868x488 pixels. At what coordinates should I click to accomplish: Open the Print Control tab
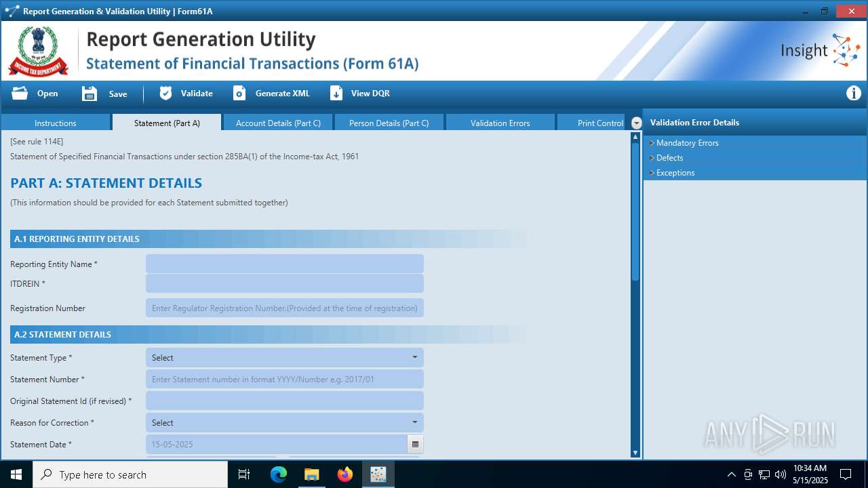pyautogui.click(x=593, y=123)
